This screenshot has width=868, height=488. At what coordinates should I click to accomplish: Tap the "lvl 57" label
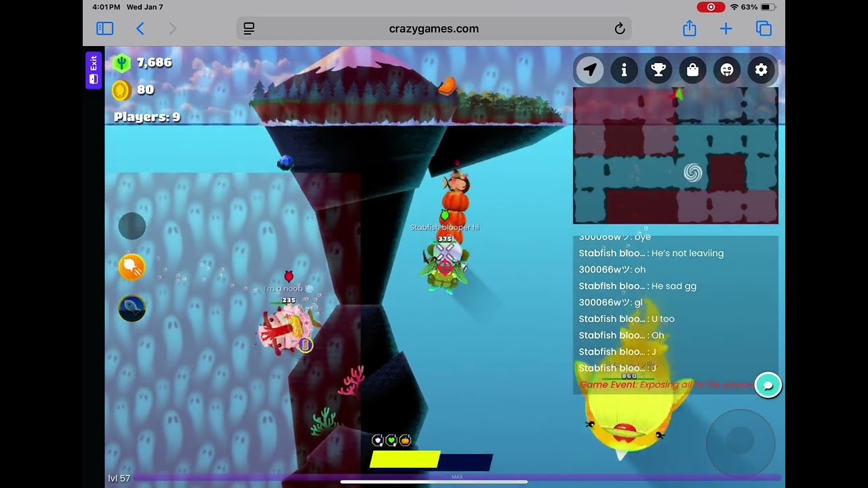tap(119, 479)
